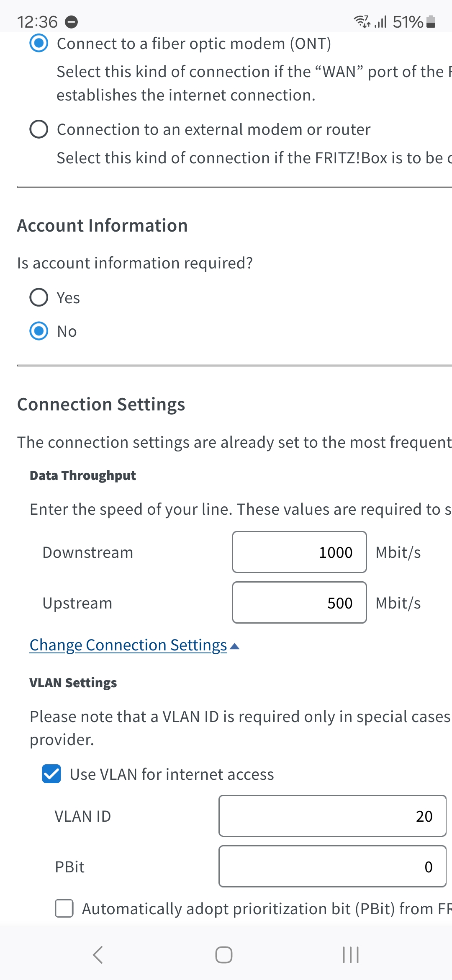
Task: Click the collapse arrow beside Change Connection Settings
Action: point(235,647)
